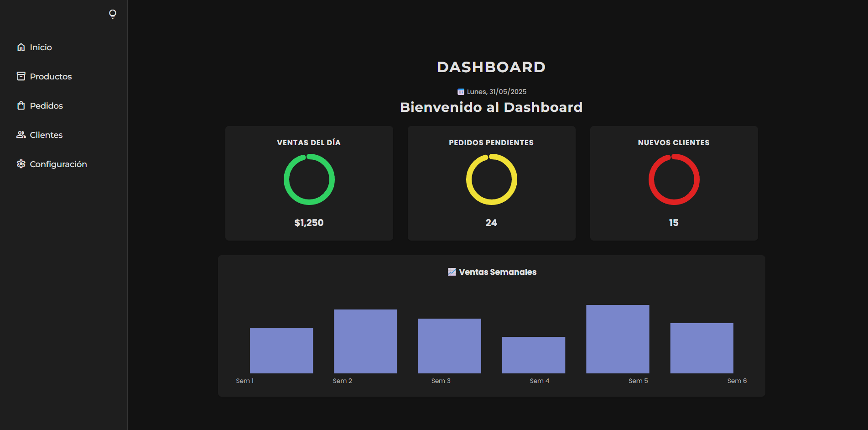Viewport: 868px width, 430px height.
Task: Click the Pedidos shopping bag icon
Action: (21, 105)
